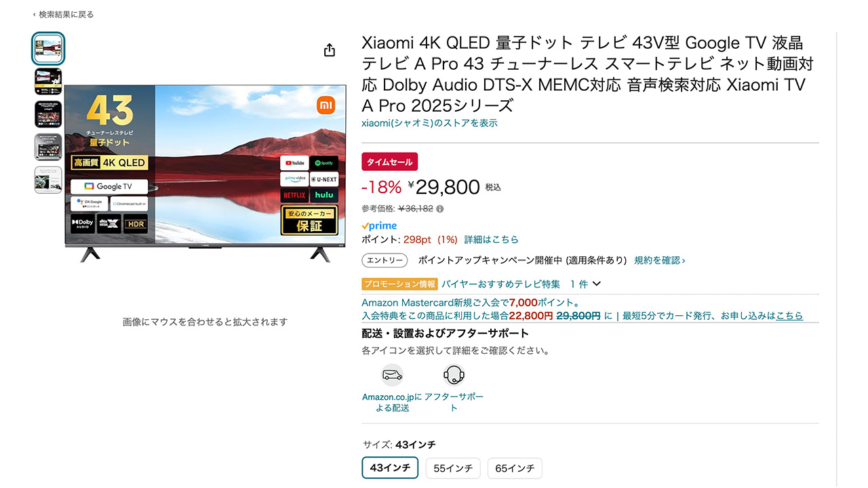Screen dimensions: 868x488
Task: Open the after-support headset icon
Action: tap(453, 375)
